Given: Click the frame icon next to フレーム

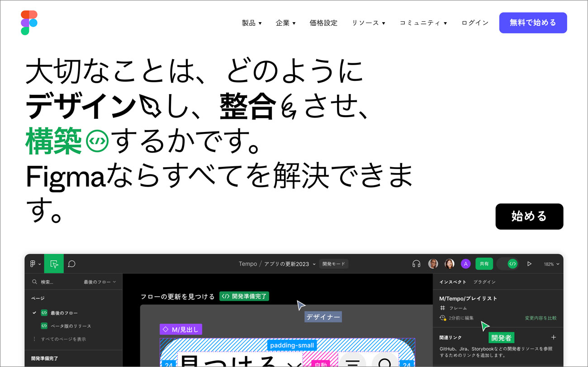Looking at the screenshot, I should pyautogui.click(x=443, y=308).
